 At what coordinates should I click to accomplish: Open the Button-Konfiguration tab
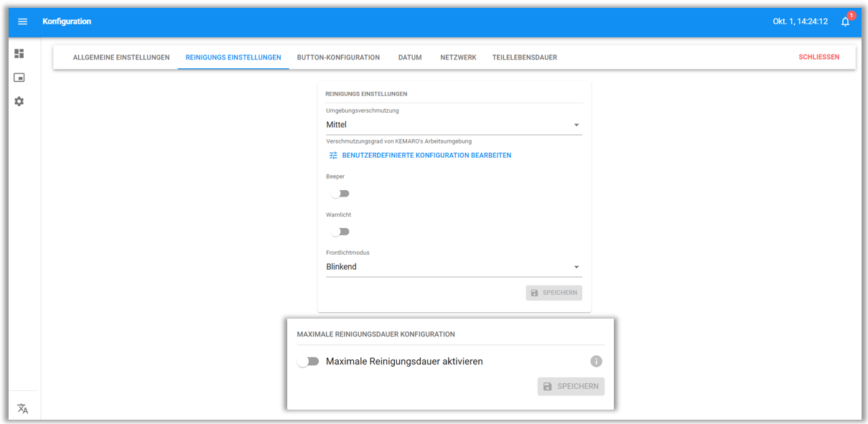click(338, 57)
